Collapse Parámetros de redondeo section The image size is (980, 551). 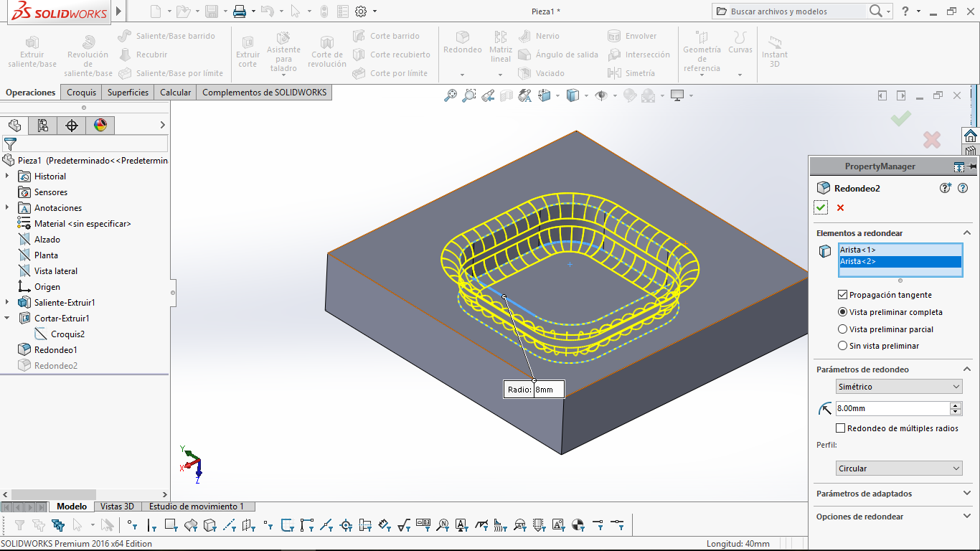point(966,369)
